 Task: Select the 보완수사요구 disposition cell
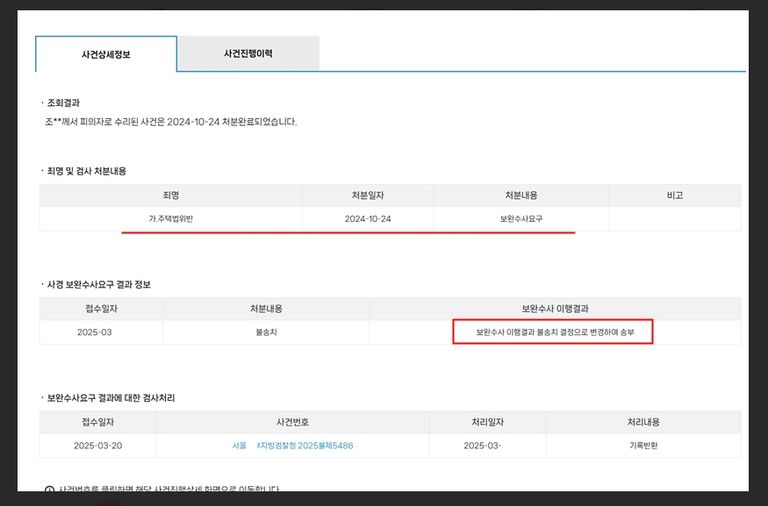pyautogui.click(x=521, y=219)
